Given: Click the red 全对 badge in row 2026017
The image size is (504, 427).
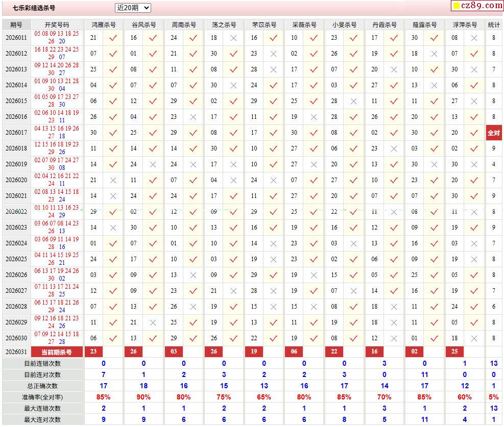Looking at the screenshot, I should (494, 133).
